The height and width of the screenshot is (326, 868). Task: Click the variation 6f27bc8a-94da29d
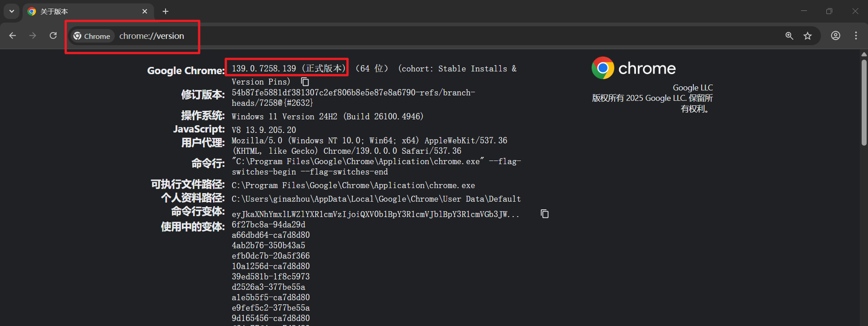269,225
